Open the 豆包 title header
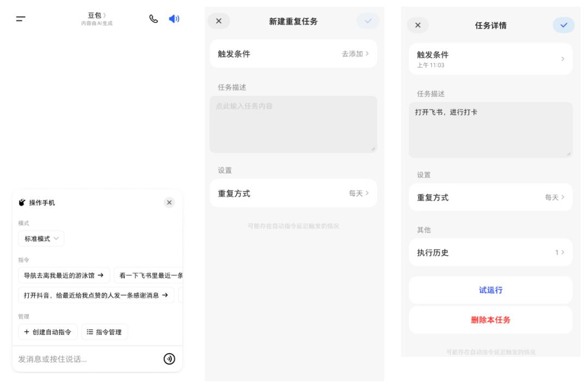This screenshot has height=383, width=588. [x=97, y=15]
